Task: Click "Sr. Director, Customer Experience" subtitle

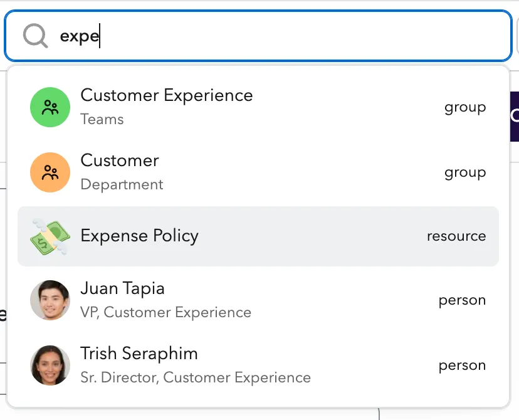Action: [x=196, y=377]
